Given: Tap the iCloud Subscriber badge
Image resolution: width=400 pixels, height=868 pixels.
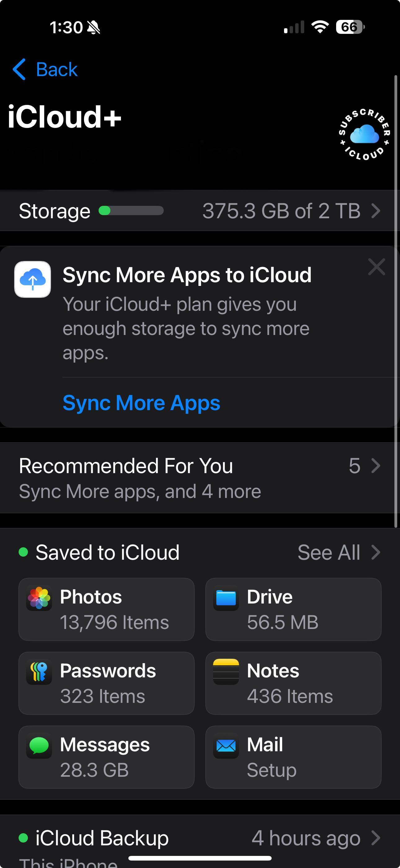Looking at the screenshot, I should [364, 134].
